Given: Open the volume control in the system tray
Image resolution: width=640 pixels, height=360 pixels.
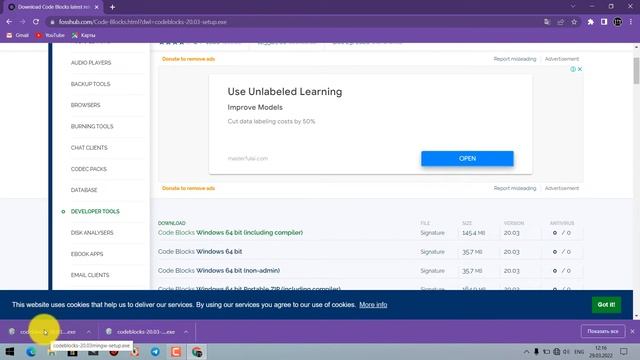Looking at the screenshot, I should point(566,352).
